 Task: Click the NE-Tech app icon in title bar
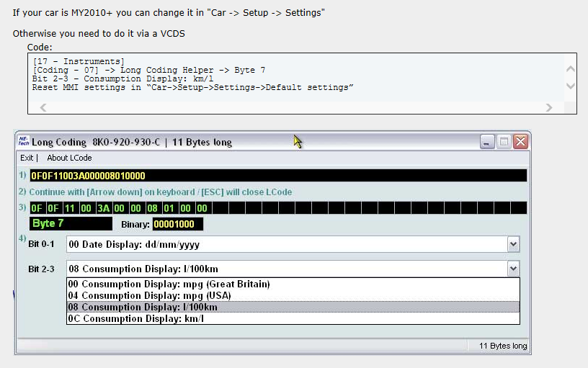(x=23, y=142)
